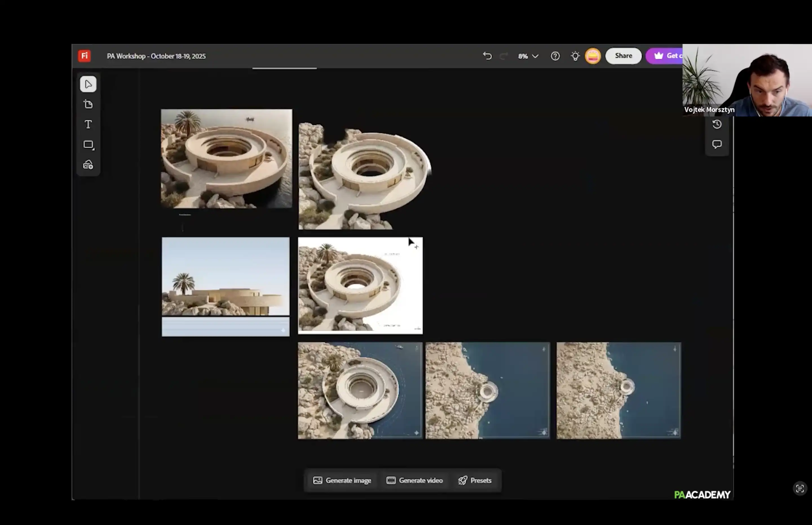
Task: Click the artboard tool icon
Action: pyautogui.click(x=88, y=104)
